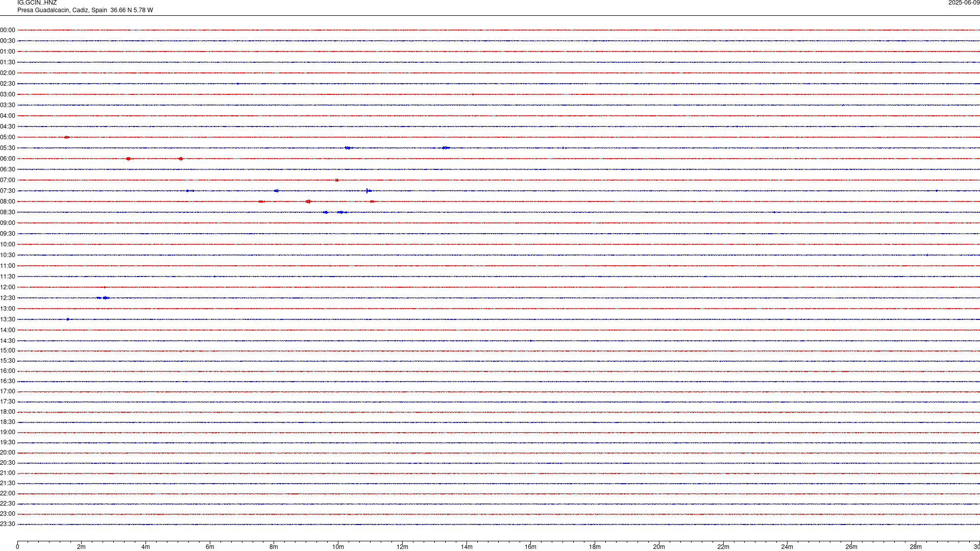This screenshot has width=980, height=551.
Task: Click the 26m tick label on the time axis
Action: point(851,547)
